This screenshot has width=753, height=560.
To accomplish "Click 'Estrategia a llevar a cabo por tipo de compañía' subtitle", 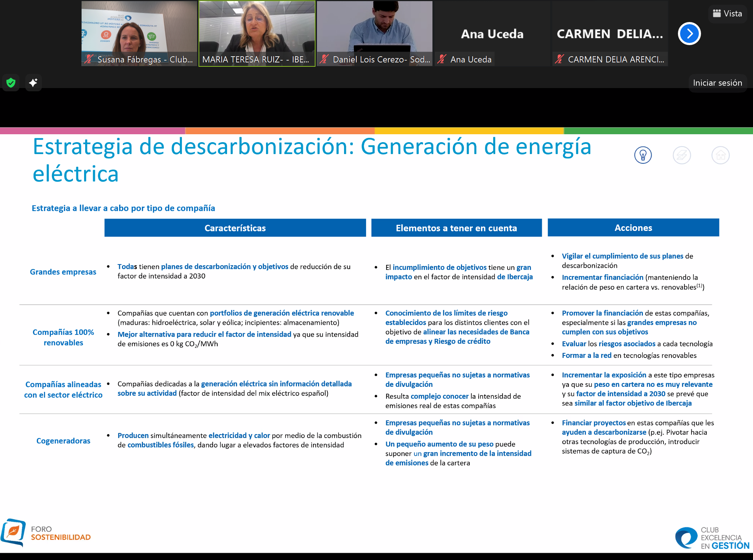I will click(123, 208).
